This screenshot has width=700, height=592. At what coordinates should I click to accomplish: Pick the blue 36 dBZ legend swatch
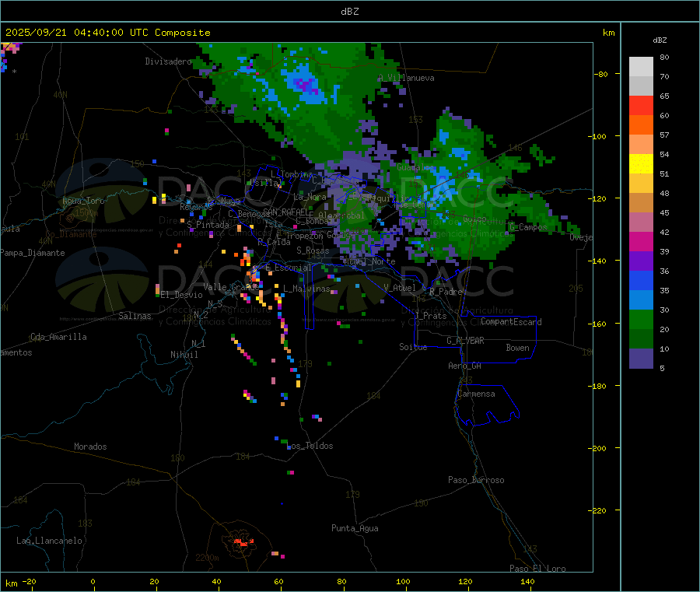(x=641, y=280)
